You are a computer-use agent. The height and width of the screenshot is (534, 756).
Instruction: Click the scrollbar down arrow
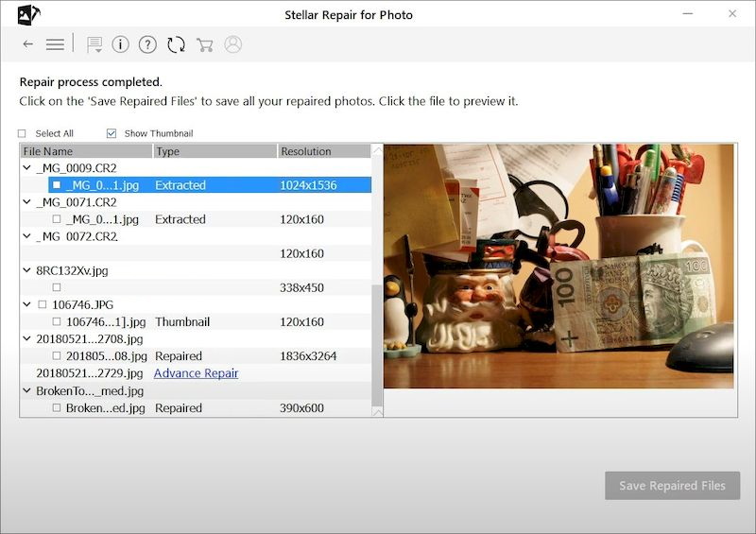pyautogui.click(x=377, y=412)
